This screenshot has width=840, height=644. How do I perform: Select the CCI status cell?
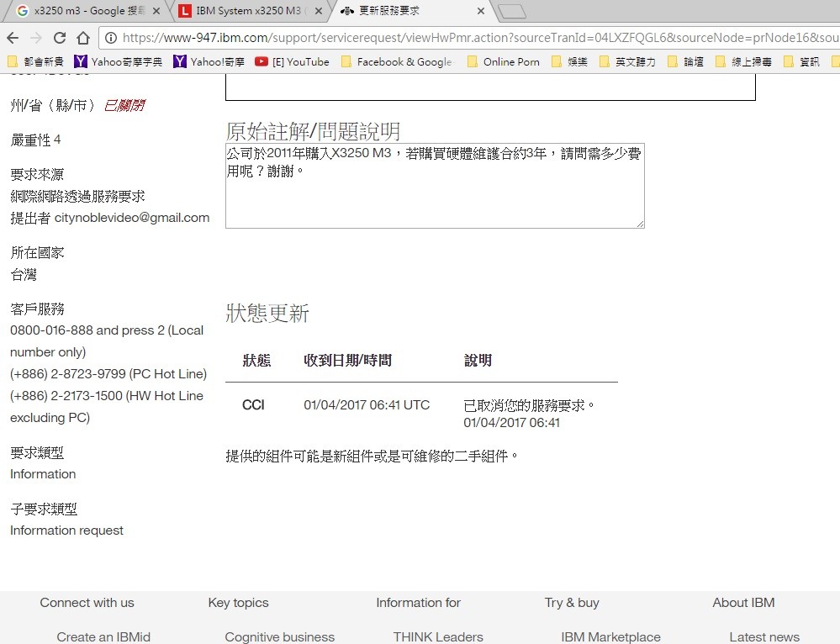coord(253,405)
